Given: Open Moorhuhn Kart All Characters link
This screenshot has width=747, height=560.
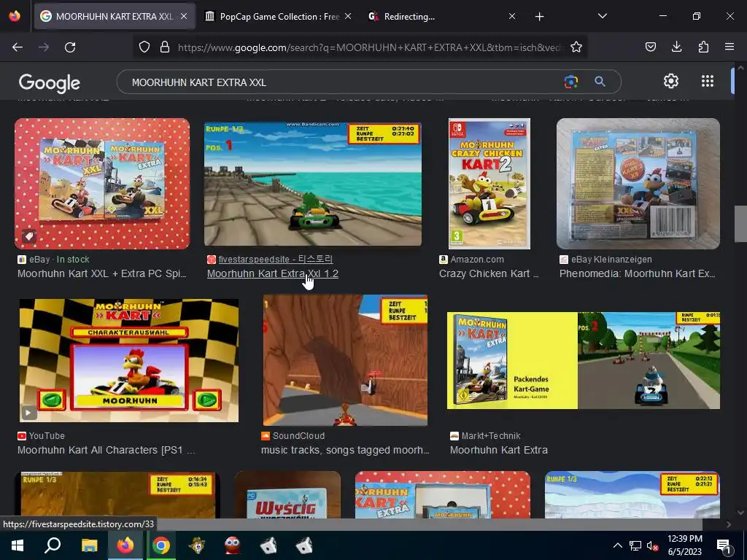Looking at the screenshot, I should (x=107, y=450).
